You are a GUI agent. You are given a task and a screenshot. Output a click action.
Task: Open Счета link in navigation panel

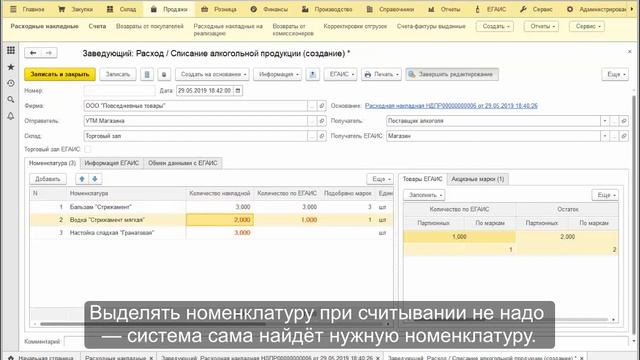click(x=97, y=26)
